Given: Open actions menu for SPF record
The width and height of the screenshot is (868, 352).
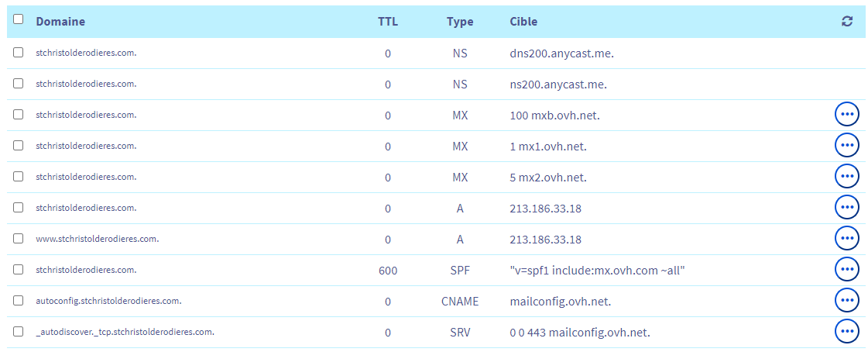Looking at the screenshot, I should point(847,270).
